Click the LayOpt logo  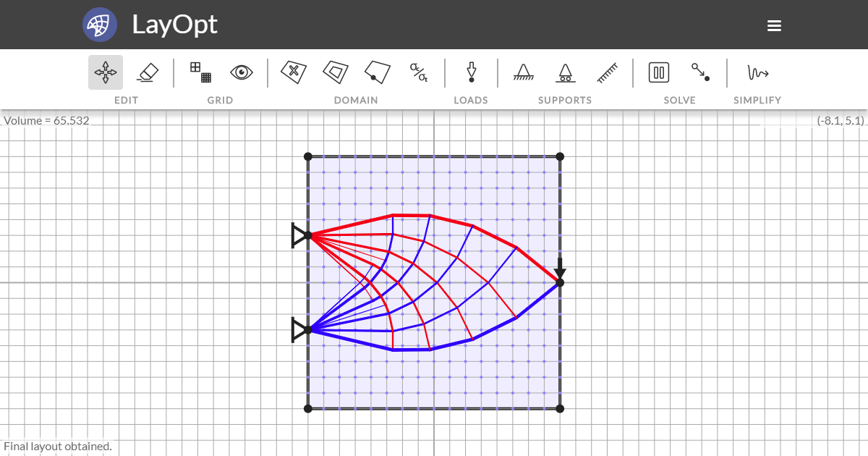[100, 24]
